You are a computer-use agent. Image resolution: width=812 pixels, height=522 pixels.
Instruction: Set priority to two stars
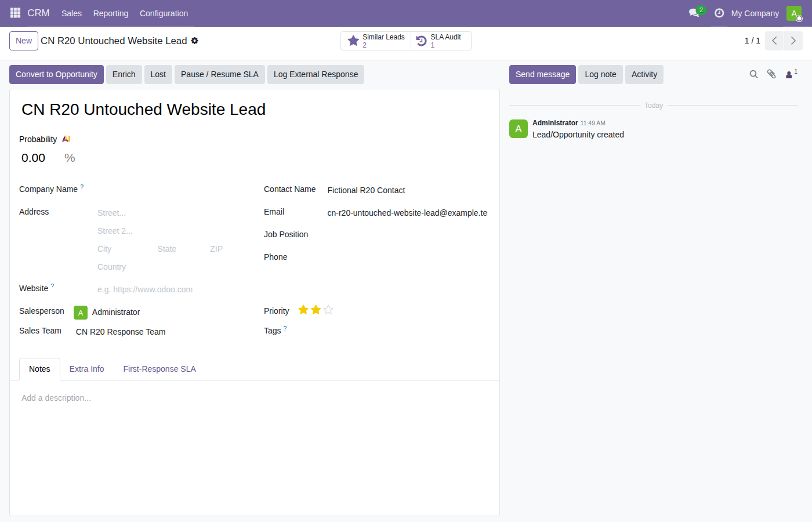pos(316,310)
